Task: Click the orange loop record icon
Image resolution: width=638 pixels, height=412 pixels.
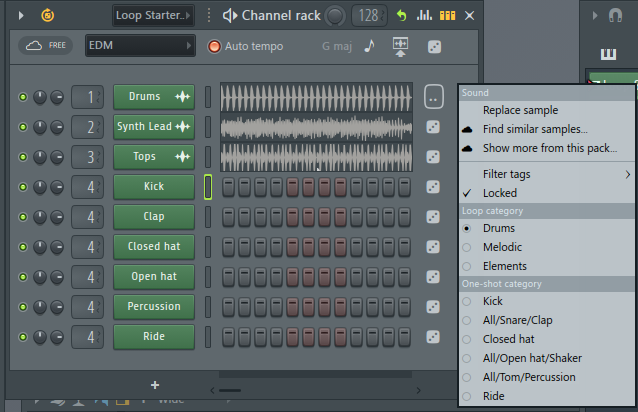Action: tap(48, 15)
